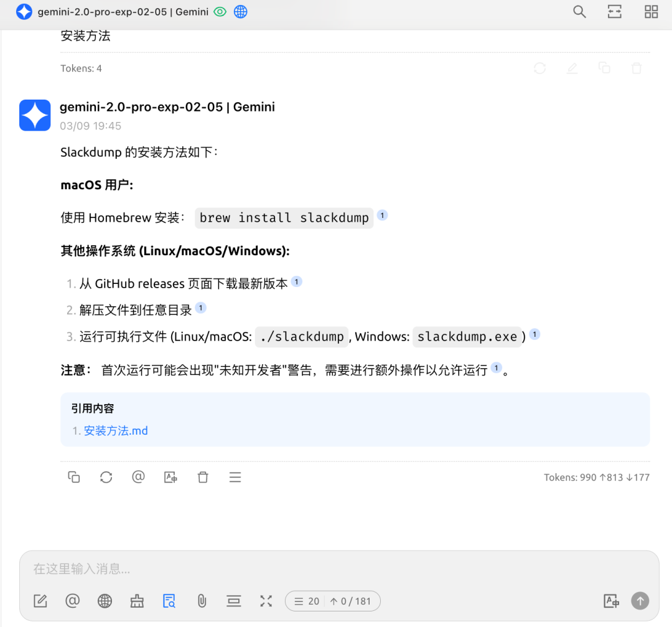Start a new topic with the pencil icon
The height and width of the screenshot is (627, 672).
[40, 601]
